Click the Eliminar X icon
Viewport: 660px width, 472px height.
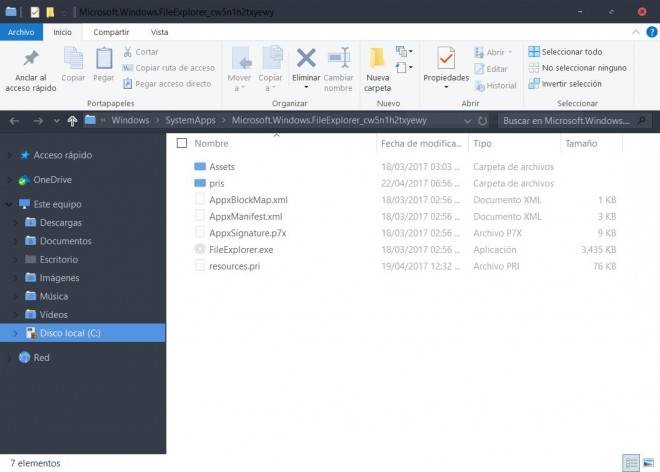(x=306, y=59)
